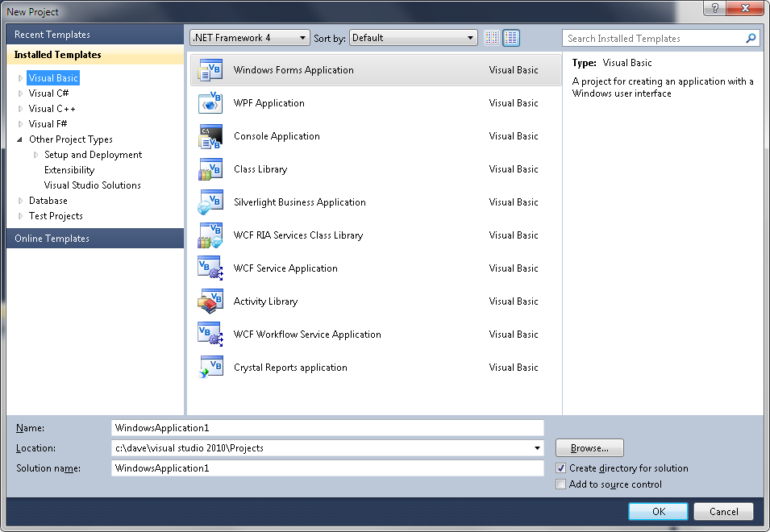Viewport: 770px width, 532px height.
Task: Click the Search Installed Templates field
Action: [x=653, y=39]
